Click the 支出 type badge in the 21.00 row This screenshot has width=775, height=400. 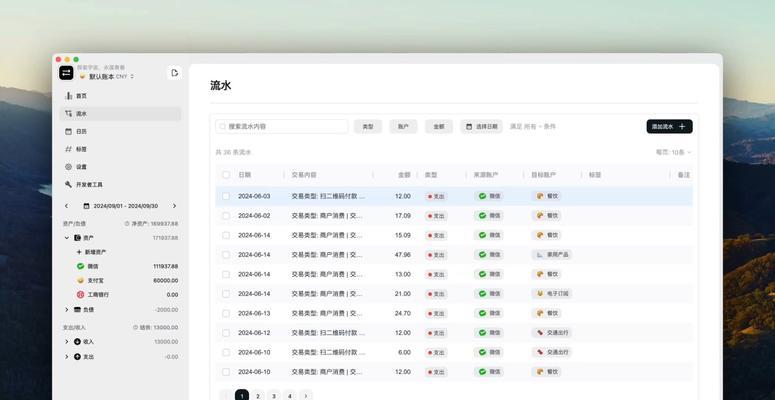436,294
